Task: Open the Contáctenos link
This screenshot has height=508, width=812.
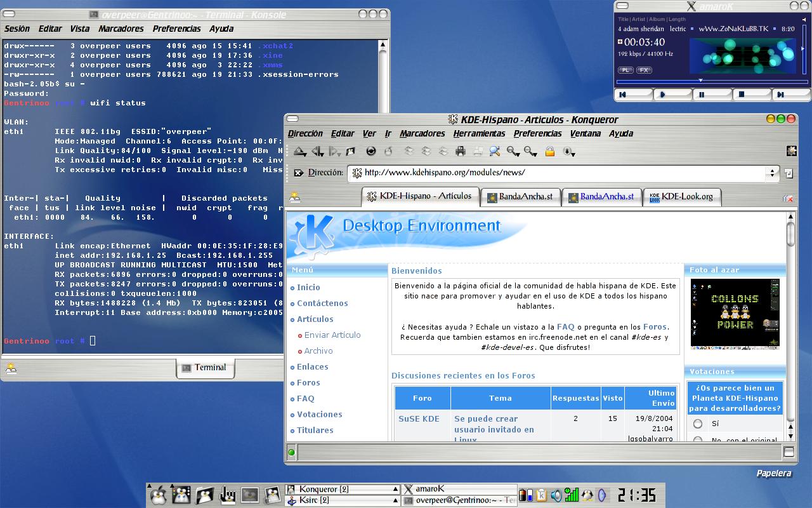Action: click(x=322, y=303)
